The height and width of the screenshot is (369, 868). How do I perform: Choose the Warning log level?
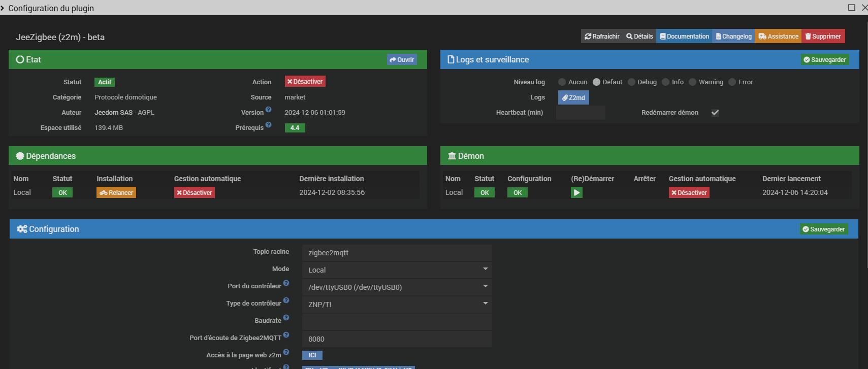692,82
